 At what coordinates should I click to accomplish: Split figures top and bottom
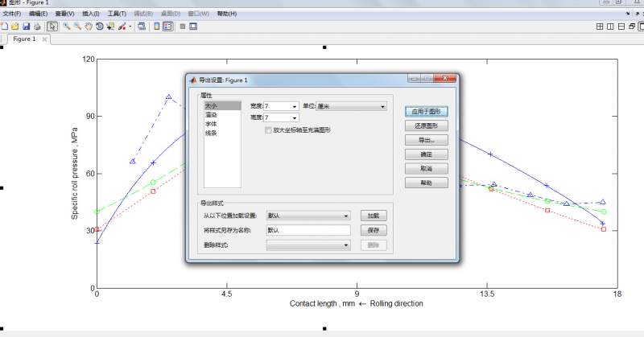coord(621,27)
